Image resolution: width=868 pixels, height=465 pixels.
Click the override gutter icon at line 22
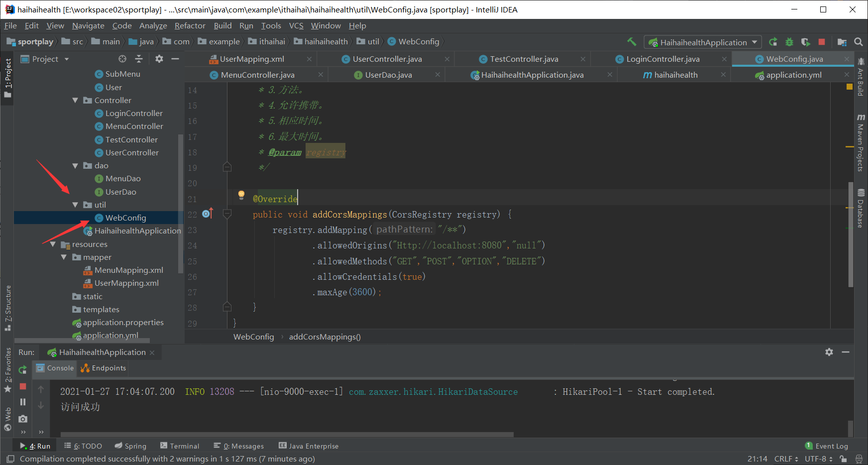(x=208, y=214)
